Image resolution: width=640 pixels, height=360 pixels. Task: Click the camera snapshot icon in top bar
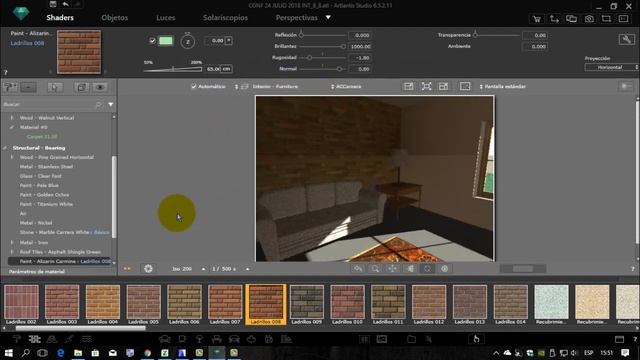pyautogui.click(x=589, y=19)
